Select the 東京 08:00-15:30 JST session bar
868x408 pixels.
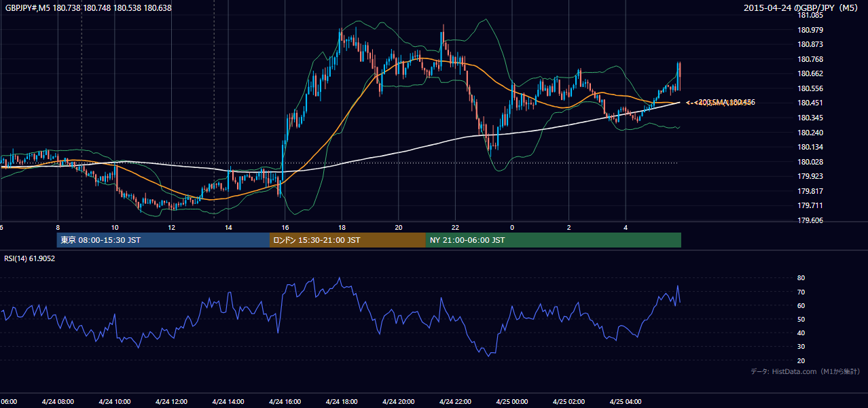click(163, 240)
